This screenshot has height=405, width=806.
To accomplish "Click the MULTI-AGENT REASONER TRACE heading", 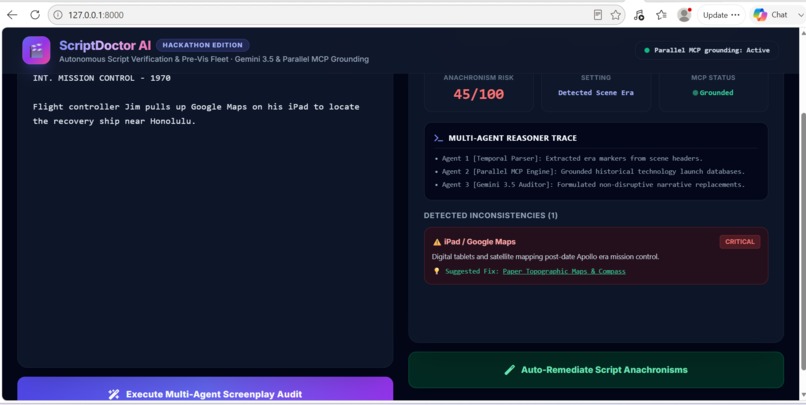I will click(x=512, y=138).
